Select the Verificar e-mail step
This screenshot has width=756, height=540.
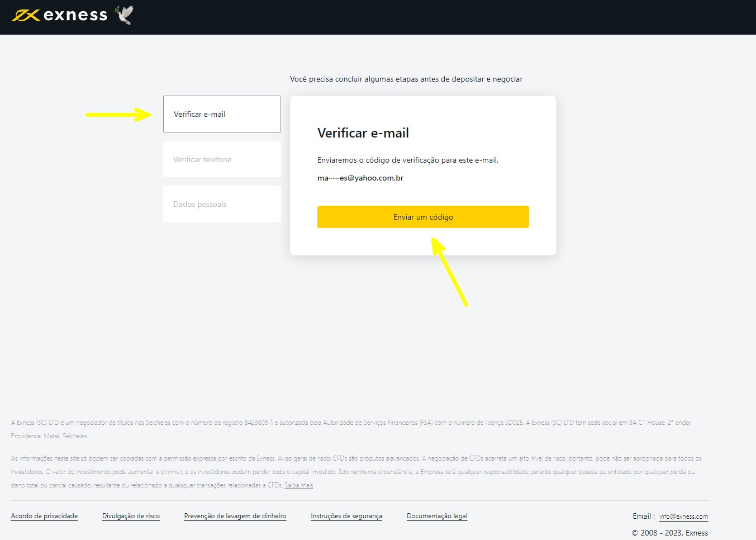coord(221,114)
